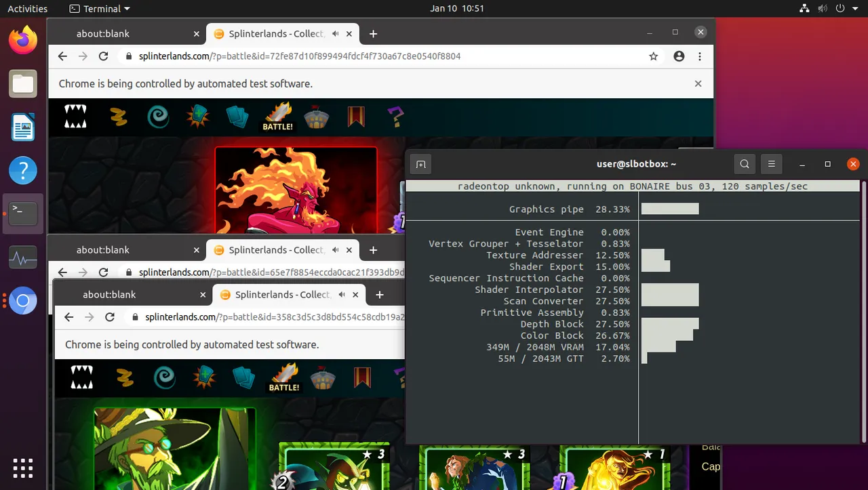Click fire summoner card image in the 72fe87 window
The image size is (868, 490).
tap(296, 190)
